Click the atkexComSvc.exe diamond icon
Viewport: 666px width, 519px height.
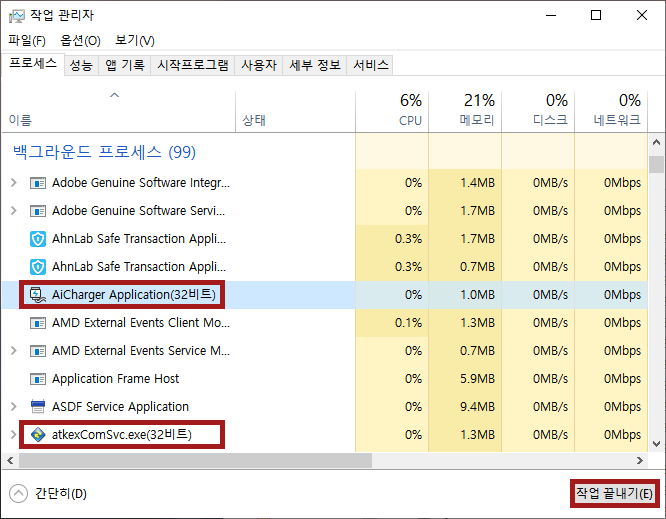[x=38, y=435]
